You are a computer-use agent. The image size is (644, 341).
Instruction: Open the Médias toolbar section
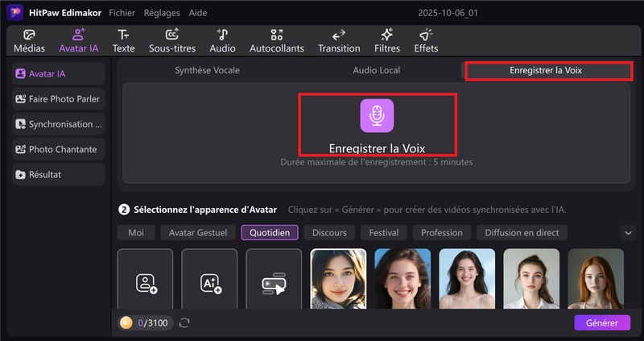[29, 41]
